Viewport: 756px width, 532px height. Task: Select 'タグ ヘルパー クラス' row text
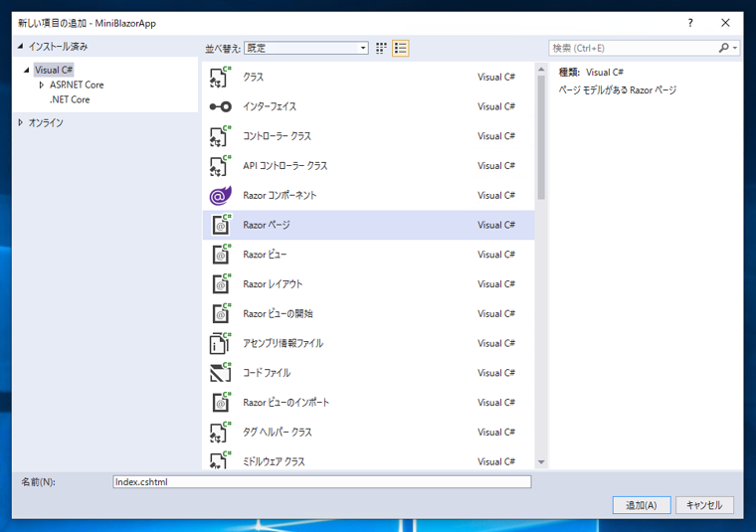278,433
